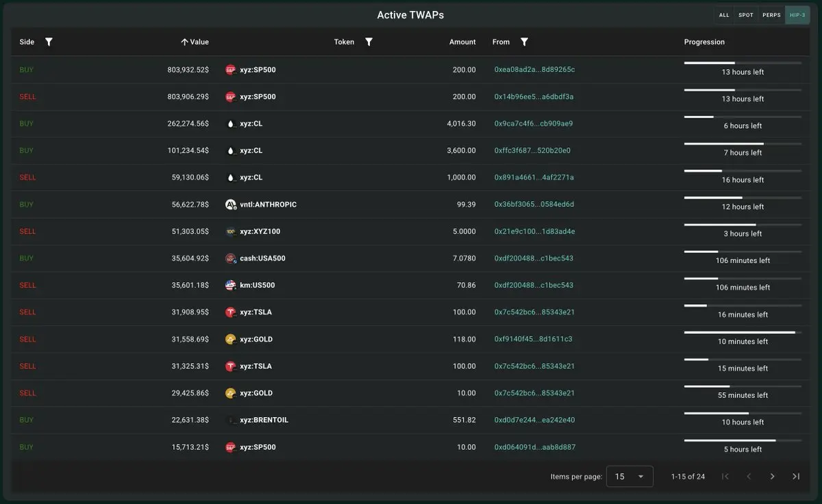The image size is (822, 504).
Task: Click the amount 551.82
Action: click(x=464, y=420)
